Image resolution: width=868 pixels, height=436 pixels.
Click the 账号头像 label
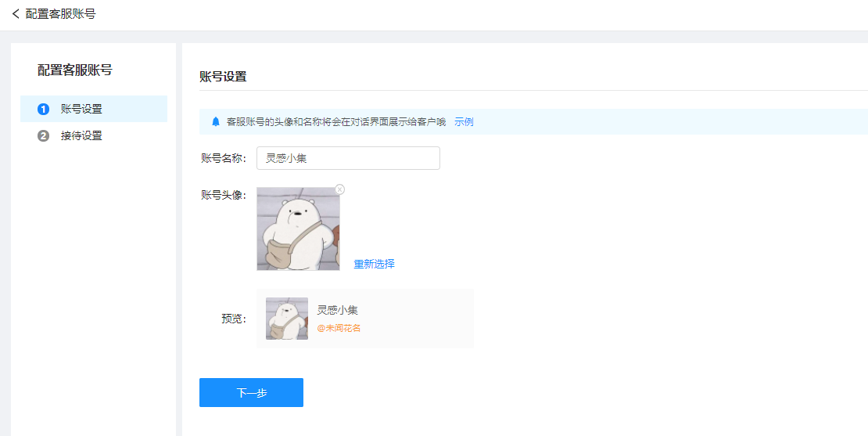coord(223,195)
